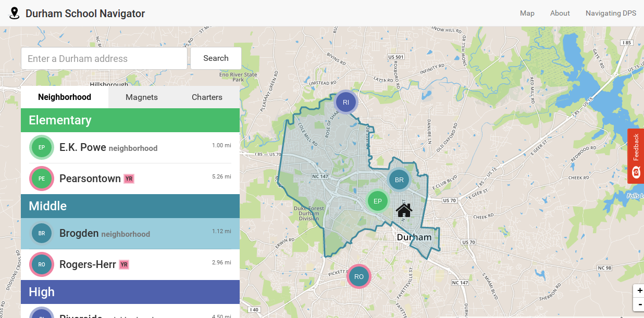The height and width of the screenshot is (318, 644).
Task: Select the RO circle icon beside Rogers-Herr
Action: click(42, 264)
